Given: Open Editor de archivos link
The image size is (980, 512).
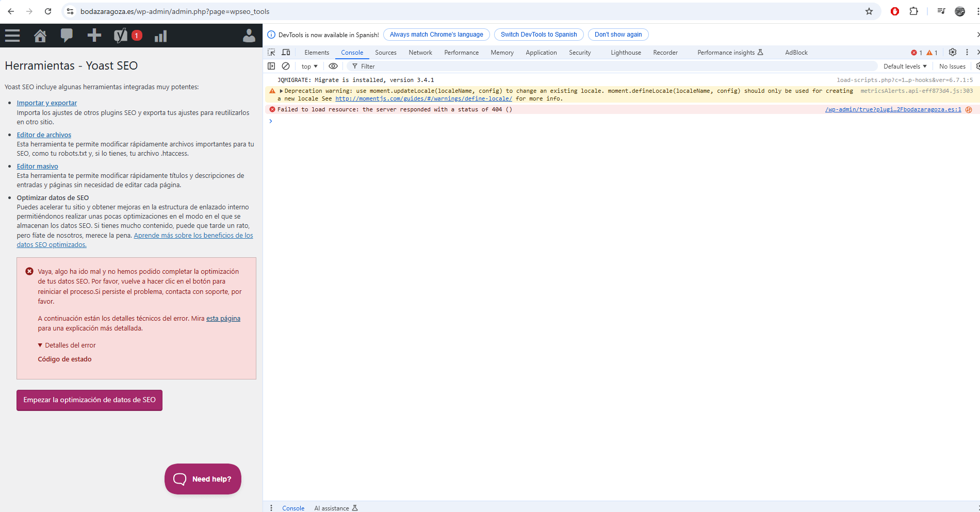Looking at the screenshot, I should point(44,135).
